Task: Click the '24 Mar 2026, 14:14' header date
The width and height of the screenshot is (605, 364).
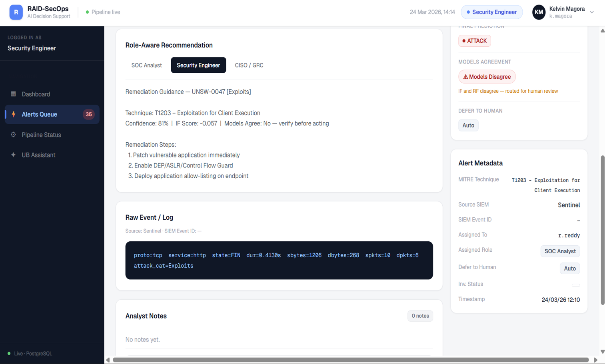Action: click(x=432, y=12)
